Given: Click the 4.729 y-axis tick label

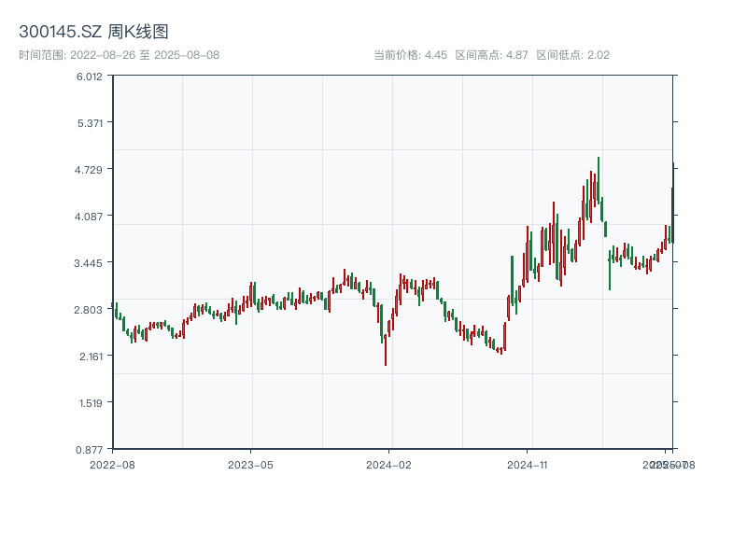Looking at the screenshot, I should (x=90, y=169).
